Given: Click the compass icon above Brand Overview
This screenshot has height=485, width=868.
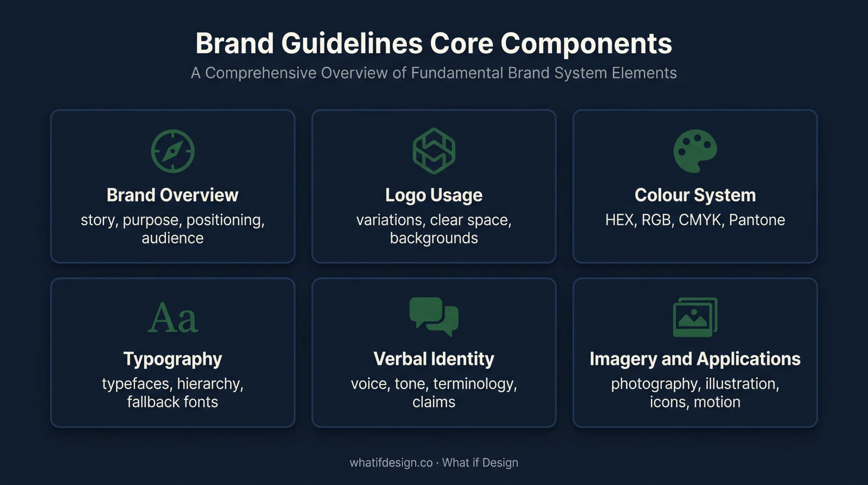Looking at the screenshot, I should coord(173,151).
